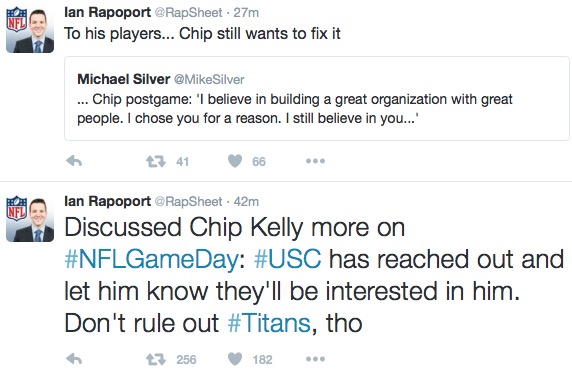572x370 pixels.
Task: Open the #NFLGameDay hashtag
Action: (x=151, y=259)
